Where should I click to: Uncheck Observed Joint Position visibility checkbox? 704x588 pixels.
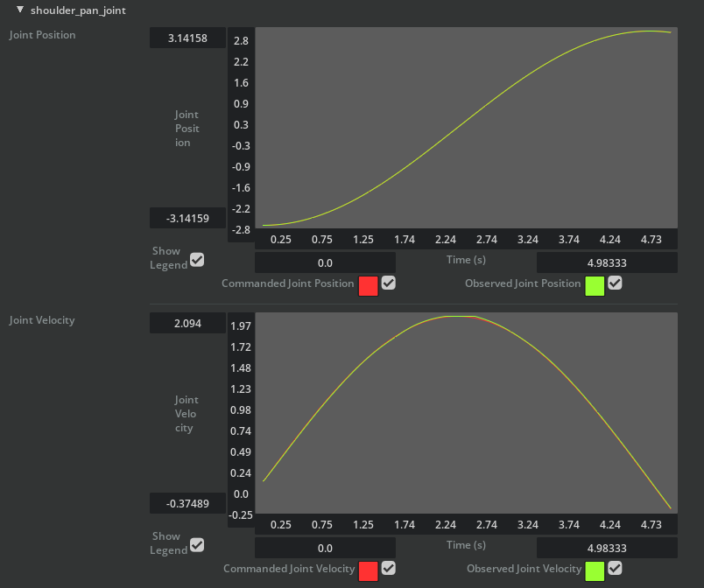615,283
